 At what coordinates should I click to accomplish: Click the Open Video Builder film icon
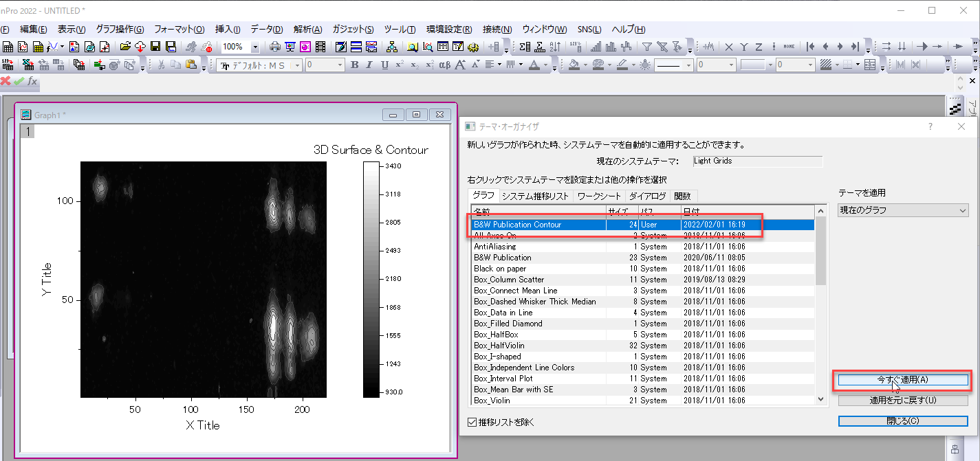(x=320, y=47)
